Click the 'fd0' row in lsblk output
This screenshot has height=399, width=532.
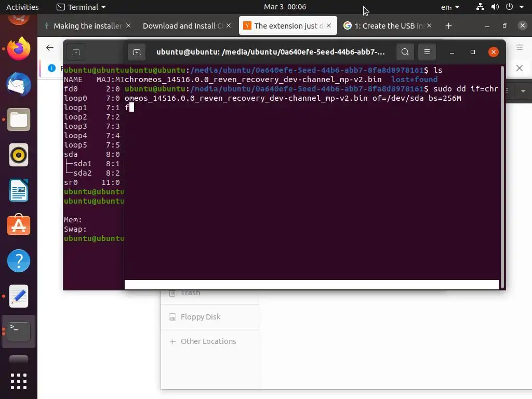(x=91, y=89)
